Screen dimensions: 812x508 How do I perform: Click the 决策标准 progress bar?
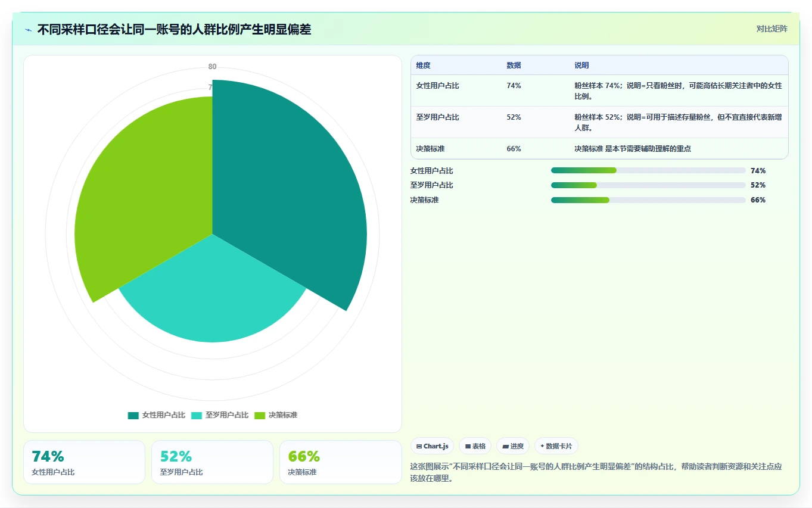point(648,200)
